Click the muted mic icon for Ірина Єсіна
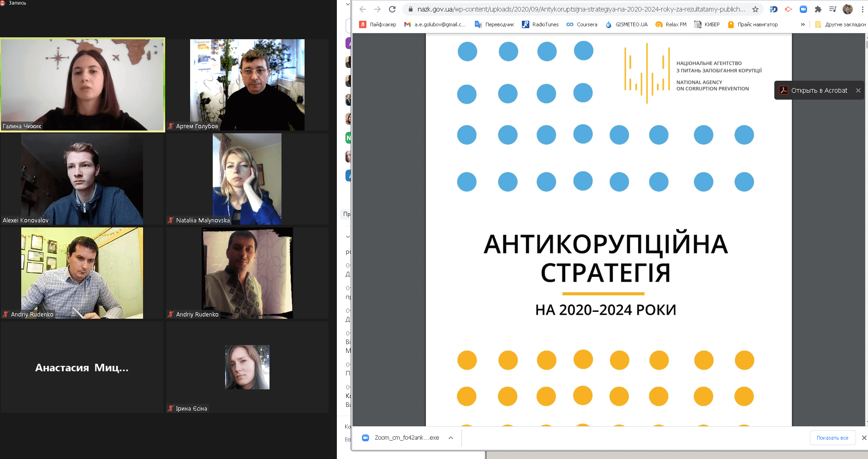Image resolution: width=868 pixels, height=459 pixels. tap(171, 409)
